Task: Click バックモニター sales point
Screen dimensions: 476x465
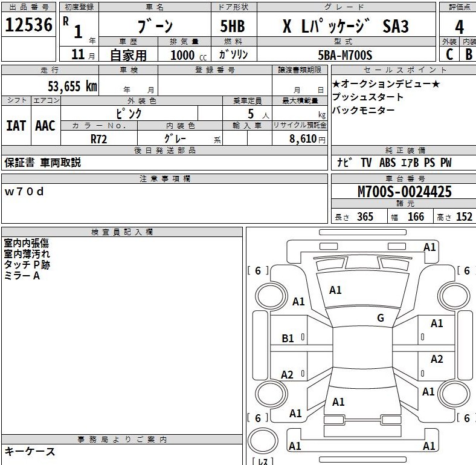Action: tap(364, 110)
